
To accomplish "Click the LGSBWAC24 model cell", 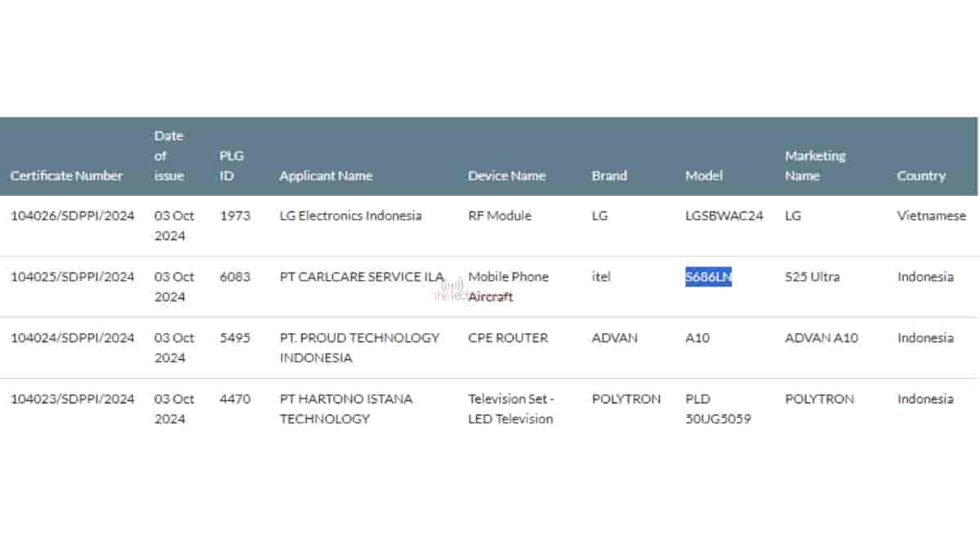I will [724, 216].
